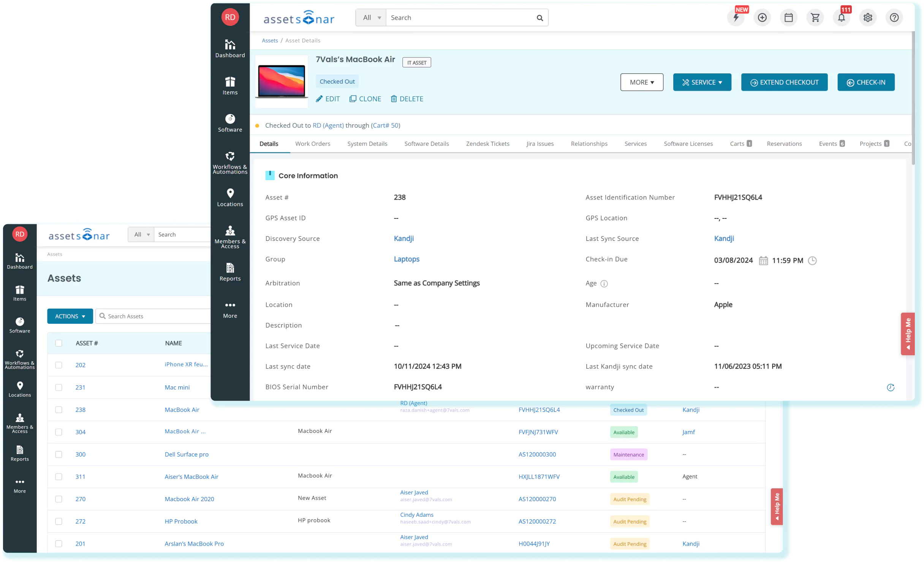Click the CLONE link

coord(365,99)
